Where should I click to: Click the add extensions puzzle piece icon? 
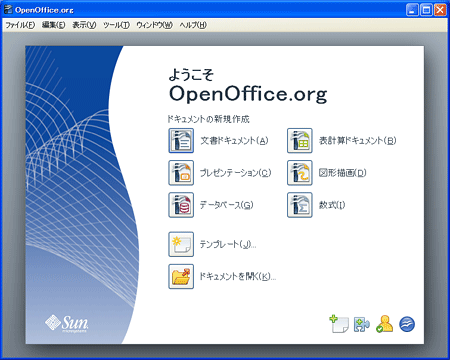tap(362, 324)
